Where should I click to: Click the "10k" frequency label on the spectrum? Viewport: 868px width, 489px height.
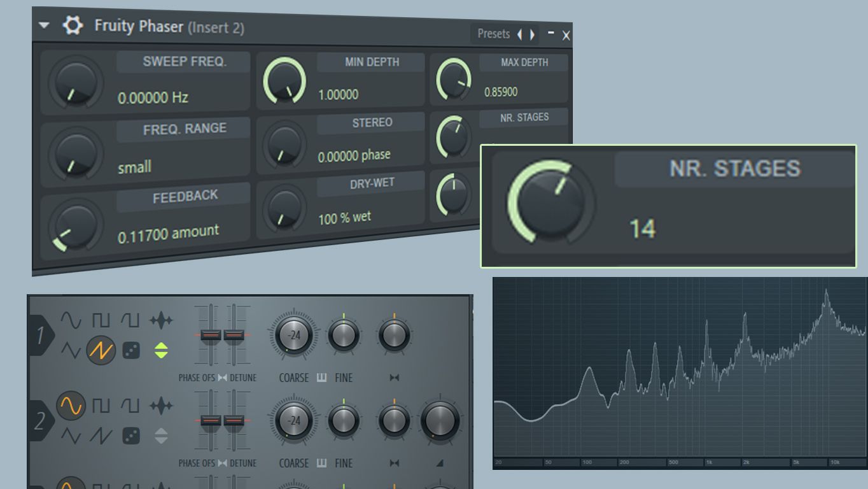835,462
